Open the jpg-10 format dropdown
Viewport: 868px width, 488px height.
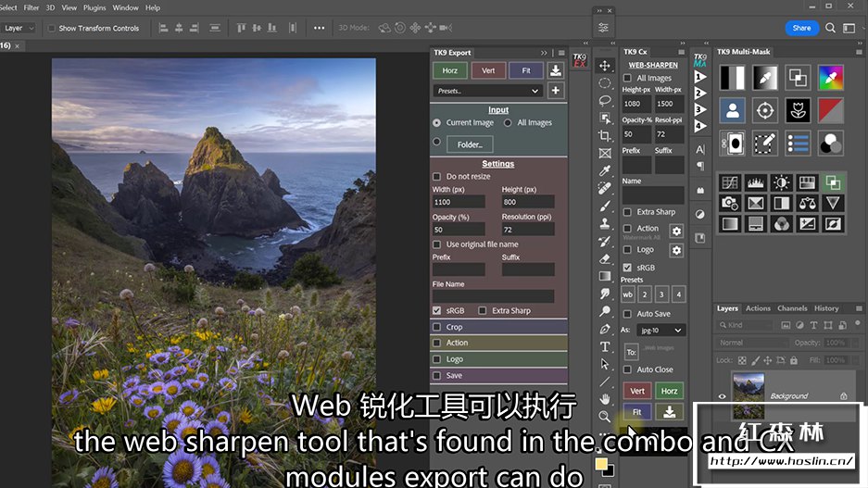(664, 331)
